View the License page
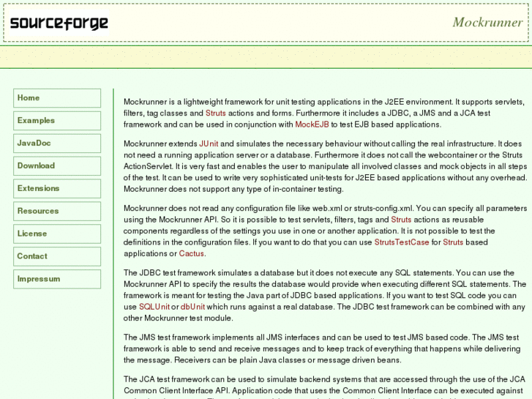This screenshot has width=532, height=399. click(x=57, y=234)
